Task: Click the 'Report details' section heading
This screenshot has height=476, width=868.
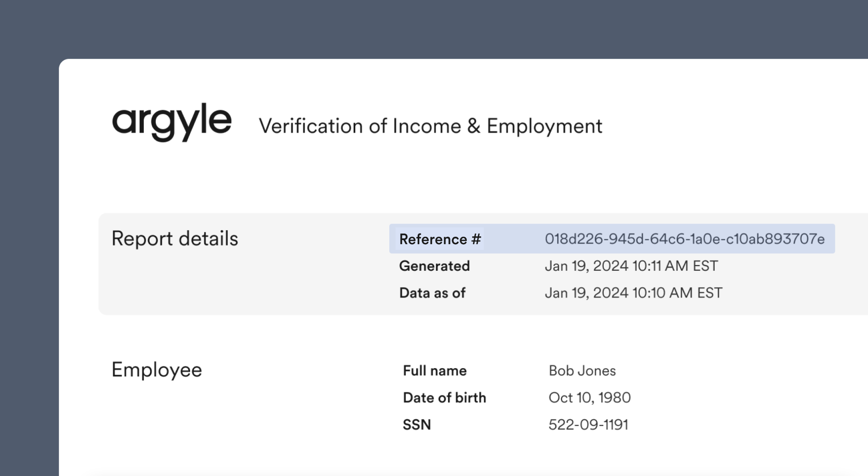Action: tap(175, 239)
